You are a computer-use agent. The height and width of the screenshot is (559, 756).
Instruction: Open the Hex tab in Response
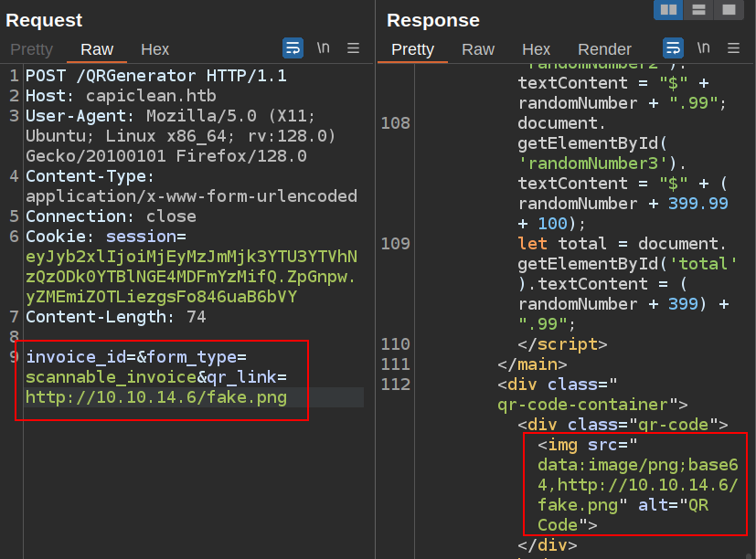point(536,49)
